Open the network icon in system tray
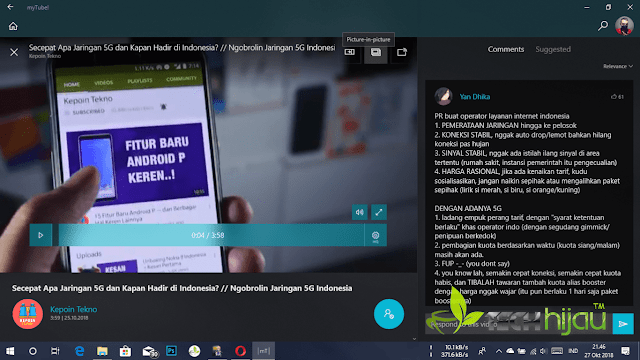640x360 pixels. (x=533, y=351)
